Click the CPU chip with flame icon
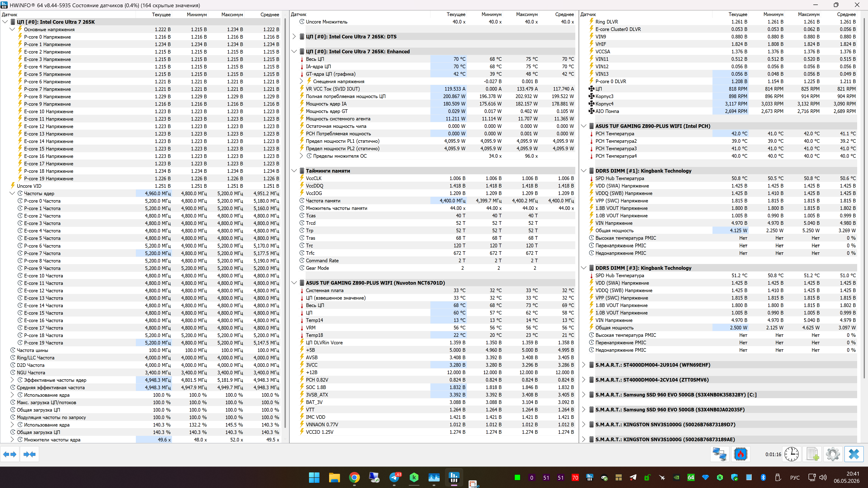The image size is (868, 488). 741,454
